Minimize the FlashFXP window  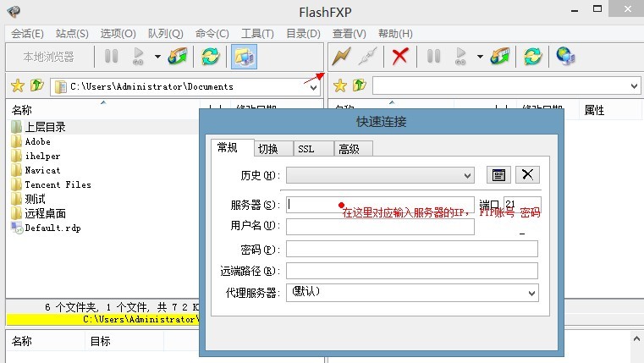575,10
